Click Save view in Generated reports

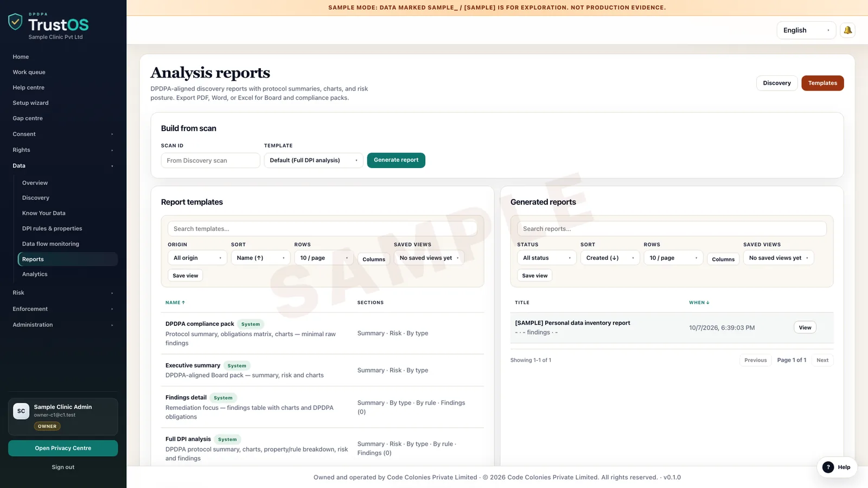tap(535, 276)
